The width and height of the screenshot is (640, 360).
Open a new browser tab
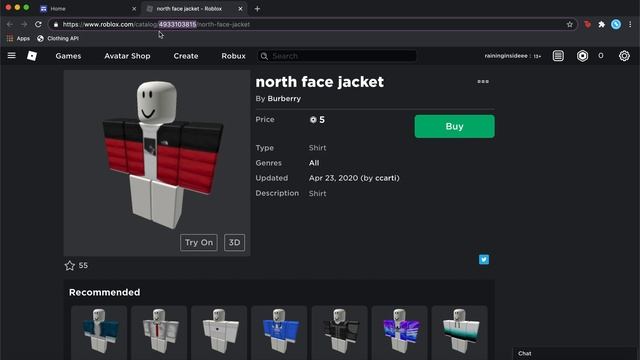click(257, 9)
